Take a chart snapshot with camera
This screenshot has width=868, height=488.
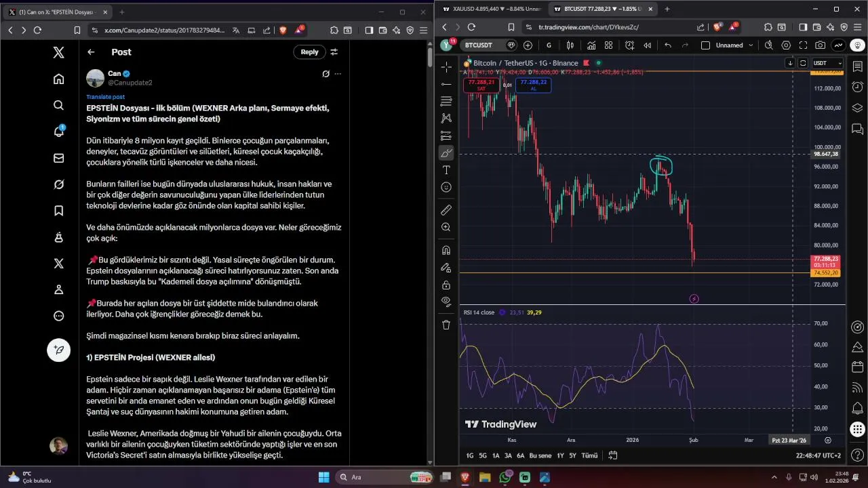(821, 45)
